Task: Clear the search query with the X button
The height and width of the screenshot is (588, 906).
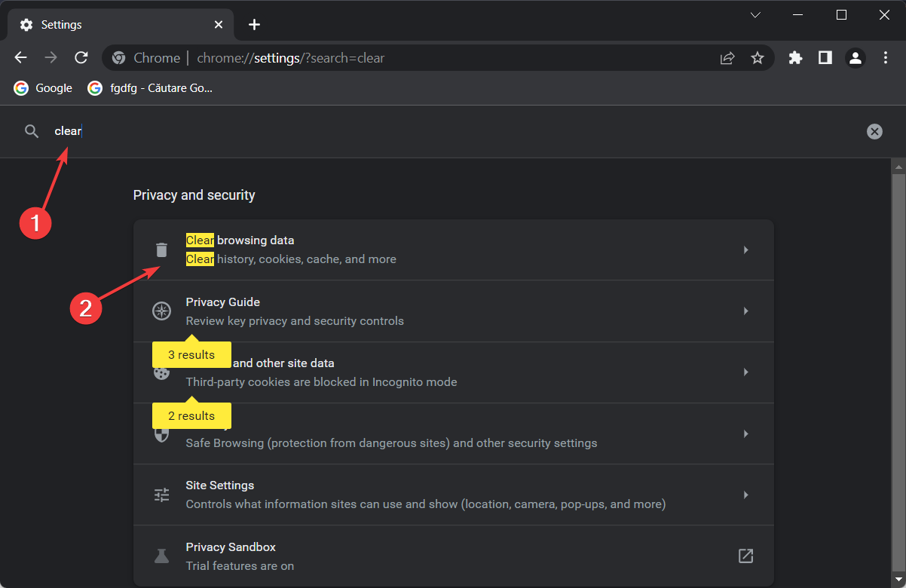Action: [x=874, y=131]
